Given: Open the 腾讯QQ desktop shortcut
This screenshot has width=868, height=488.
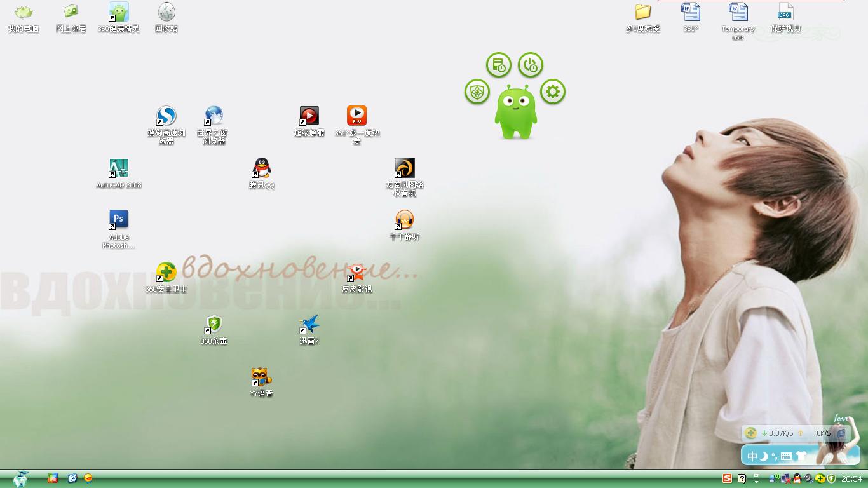Looking at the screenshot, I should 261,168.
